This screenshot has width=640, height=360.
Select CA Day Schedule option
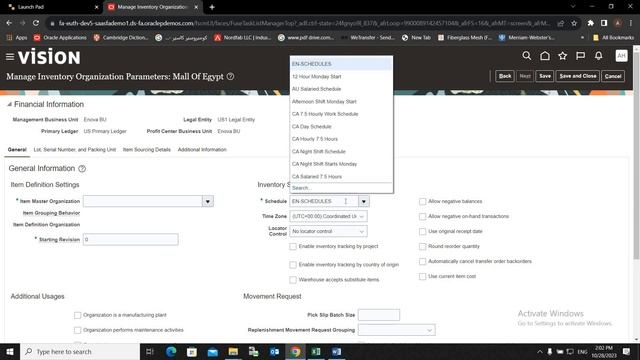[341, 127]
